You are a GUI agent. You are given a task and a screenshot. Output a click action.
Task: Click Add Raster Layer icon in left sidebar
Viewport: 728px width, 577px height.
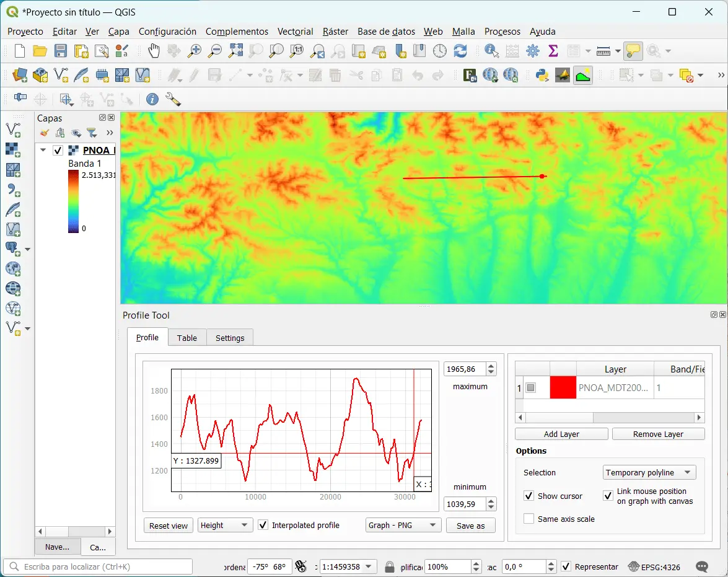tap(13, 149)
